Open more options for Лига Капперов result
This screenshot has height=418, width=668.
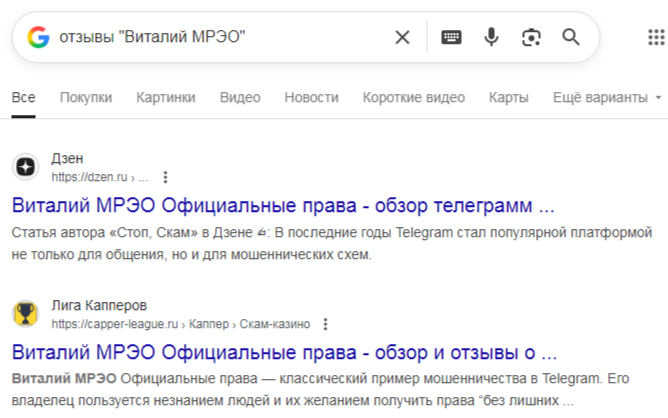point(325,324)
